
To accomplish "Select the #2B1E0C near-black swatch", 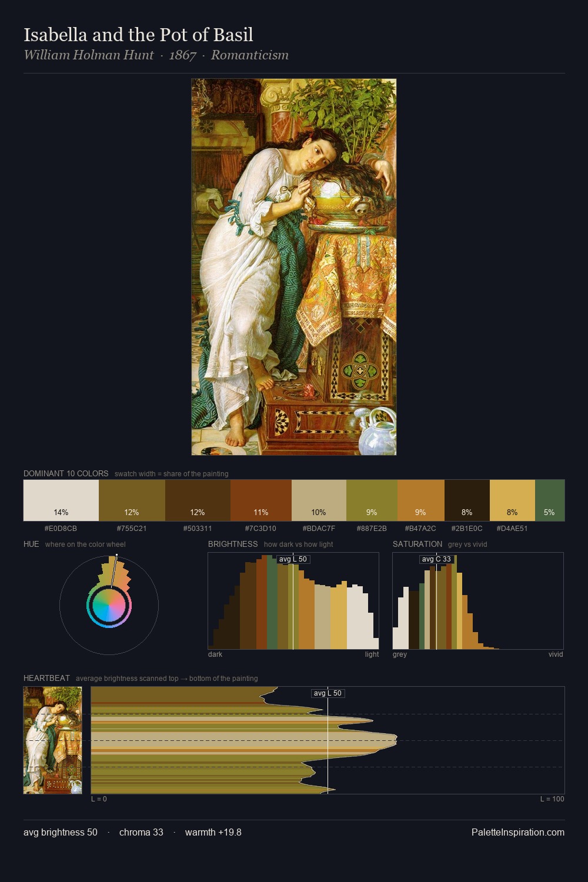I will [x=467, y=500].
